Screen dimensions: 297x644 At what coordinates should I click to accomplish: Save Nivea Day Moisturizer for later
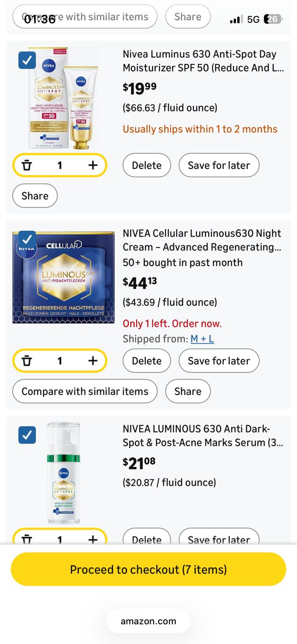coord(219,165)
